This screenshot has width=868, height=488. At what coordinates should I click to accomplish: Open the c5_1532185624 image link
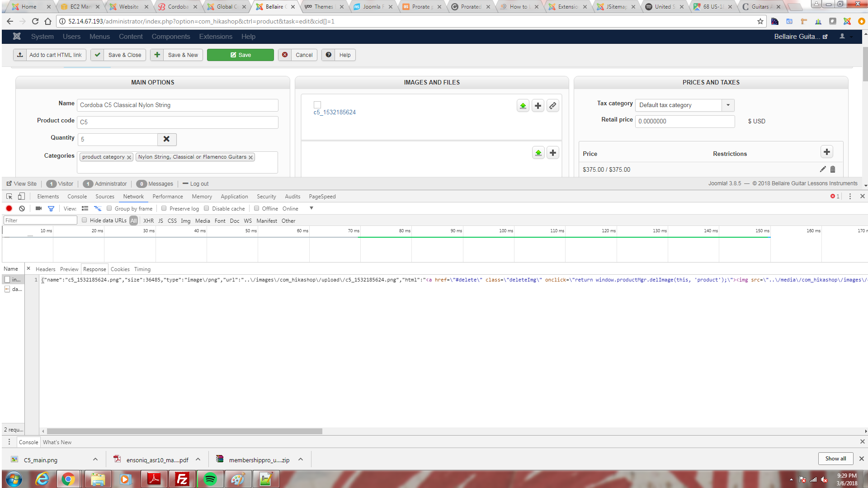tap(335, 113)
